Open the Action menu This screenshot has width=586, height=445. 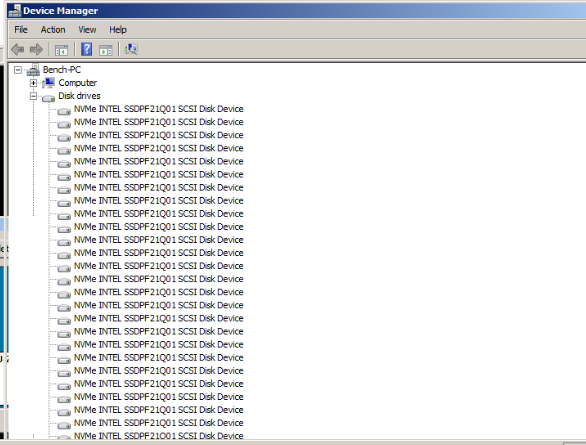pyautogui.click(x=53, y=30)
